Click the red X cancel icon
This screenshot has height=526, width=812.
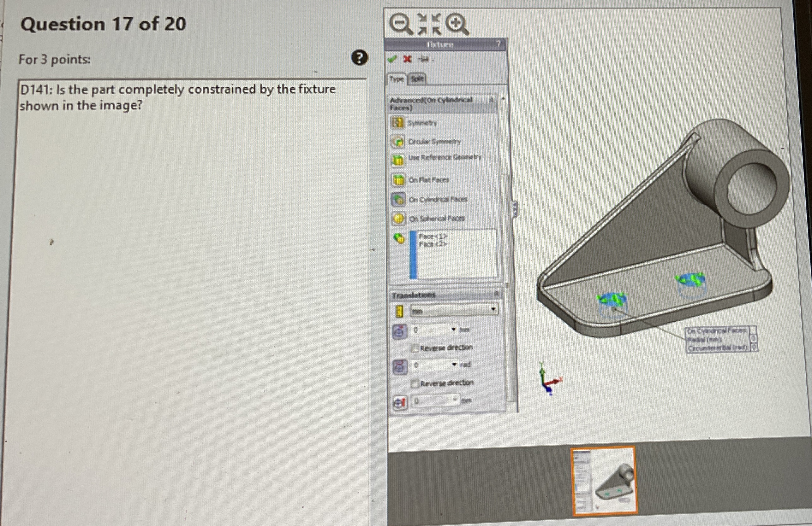click(x=407, y=59)
